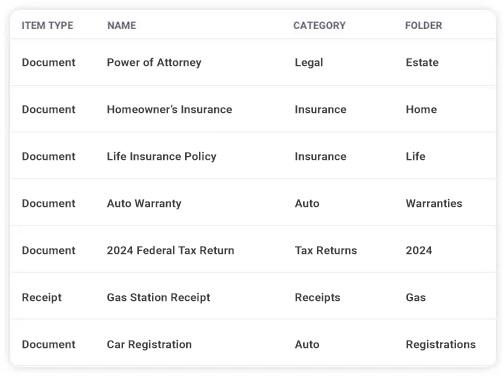Click the Receipt item type cell

[x=42, y=297]
